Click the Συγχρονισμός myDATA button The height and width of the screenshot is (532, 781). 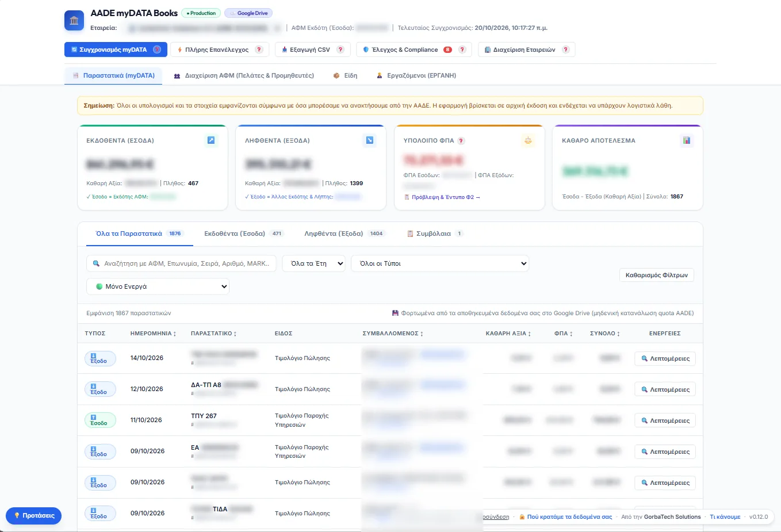(x=116, y=49)
